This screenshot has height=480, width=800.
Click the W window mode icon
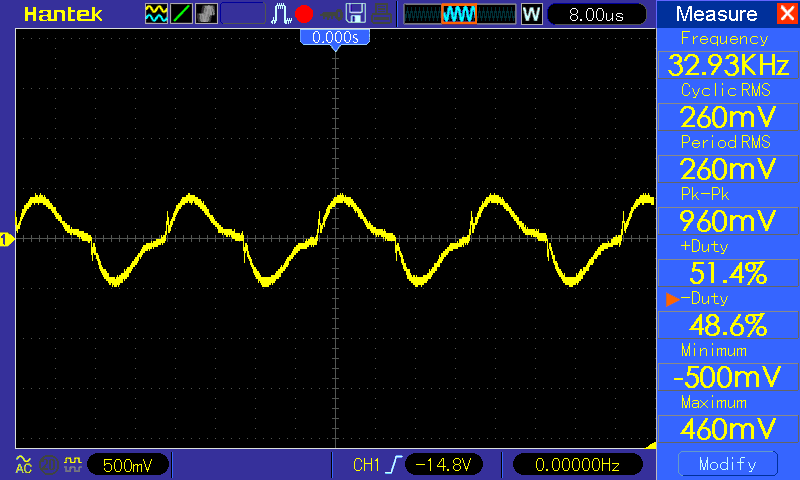pyautogui.click(x=531, y=14)
